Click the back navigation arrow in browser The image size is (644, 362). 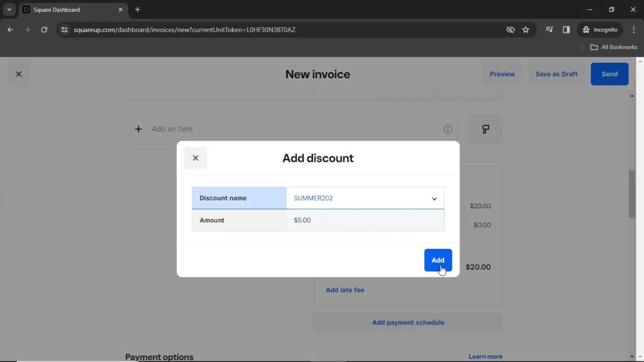pyautogui.click(x=10, y=29)
